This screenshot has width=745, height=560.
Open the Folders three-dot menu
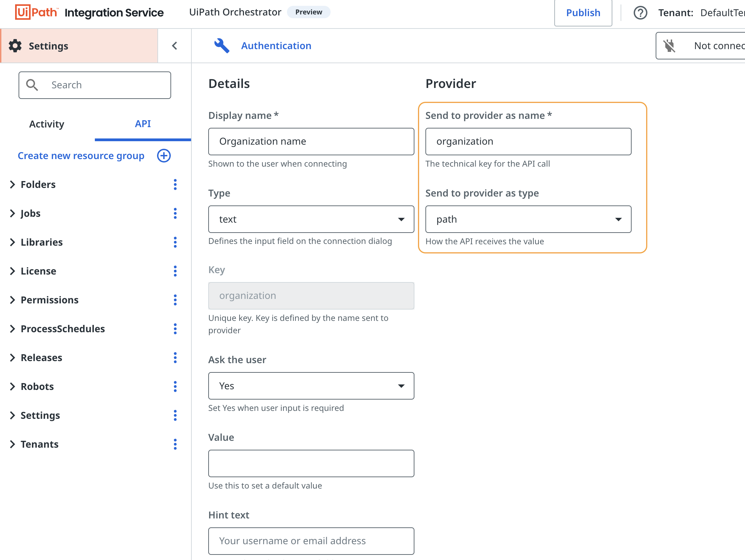pyautogui.click(x=175, y=184)
